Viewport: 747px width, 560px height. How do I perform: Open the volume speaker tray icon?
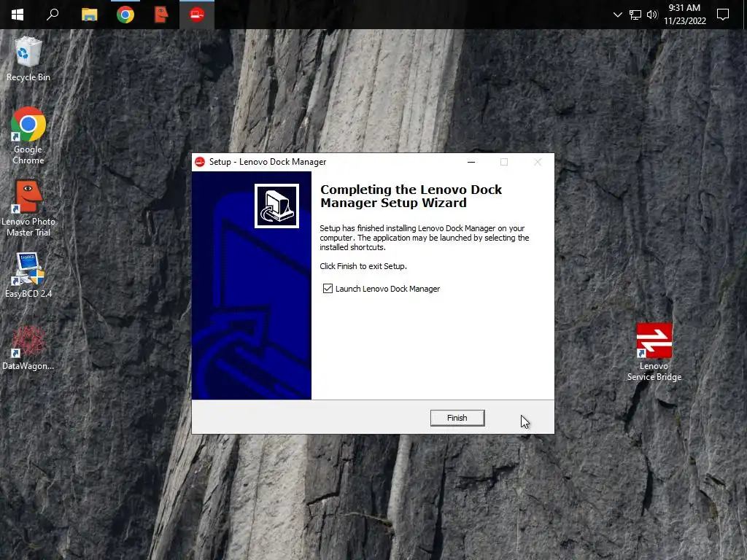(652, 15)
